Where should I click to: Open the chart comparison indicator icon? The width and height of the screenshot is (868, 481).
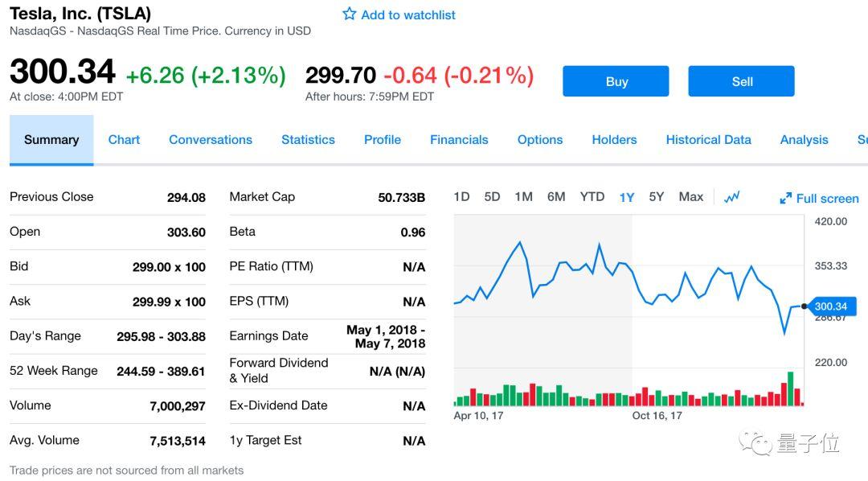point(731,197)
